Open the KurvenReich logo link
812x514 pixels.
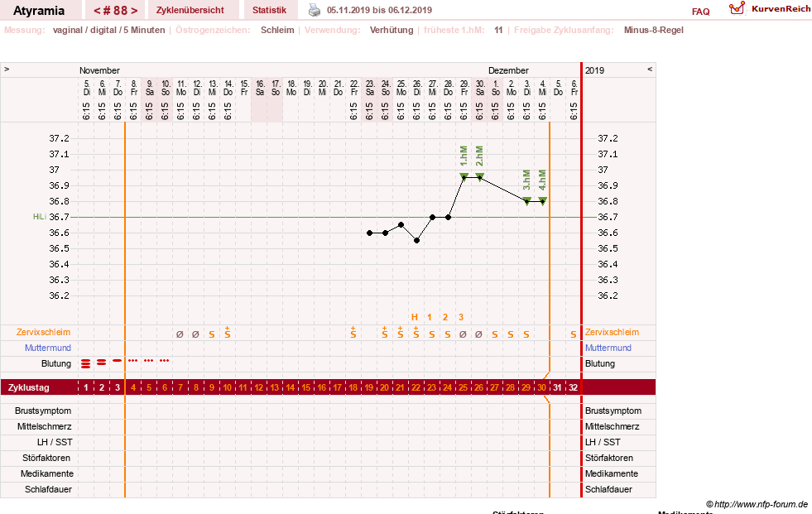pyautogui.click(x=770, y=9)
